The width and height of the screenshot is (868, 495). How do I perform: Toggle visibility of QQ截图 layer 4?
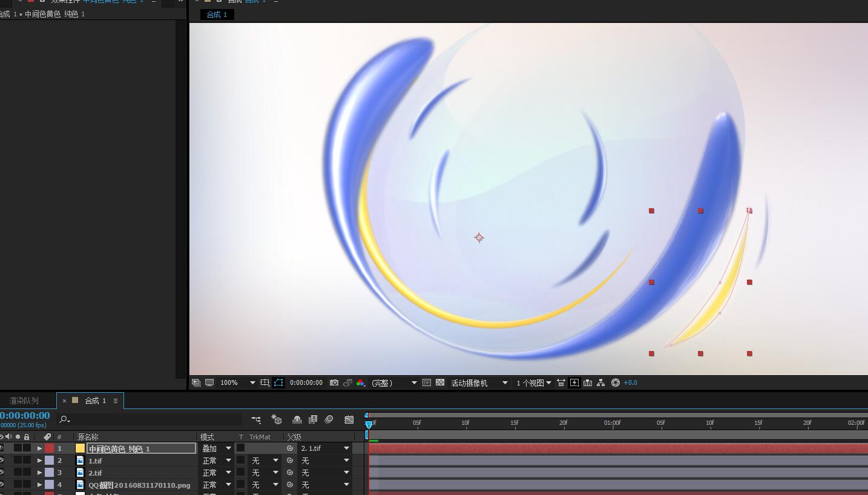(2, 485)
